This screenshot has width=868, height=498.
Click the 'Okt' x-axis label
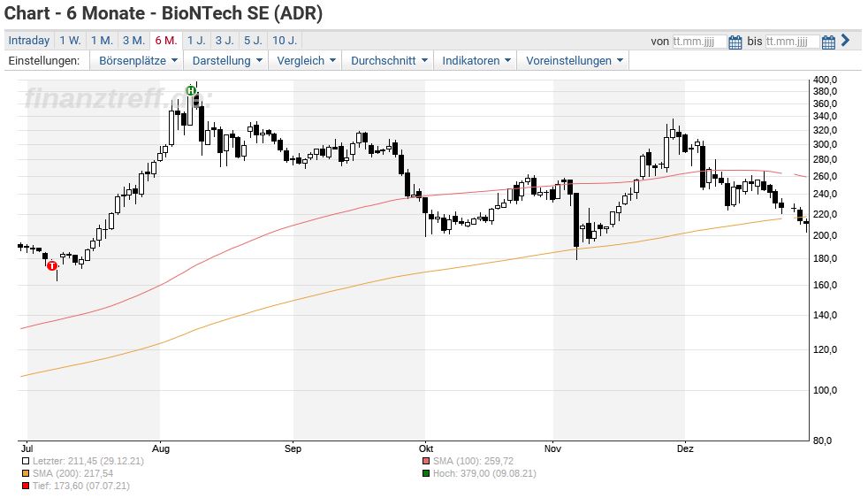point(426,448)
